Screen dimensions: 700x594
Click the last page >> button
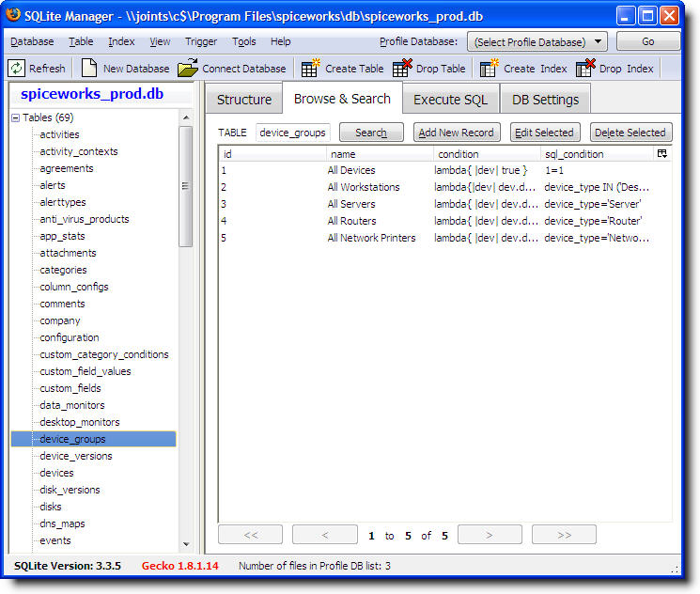565,535
